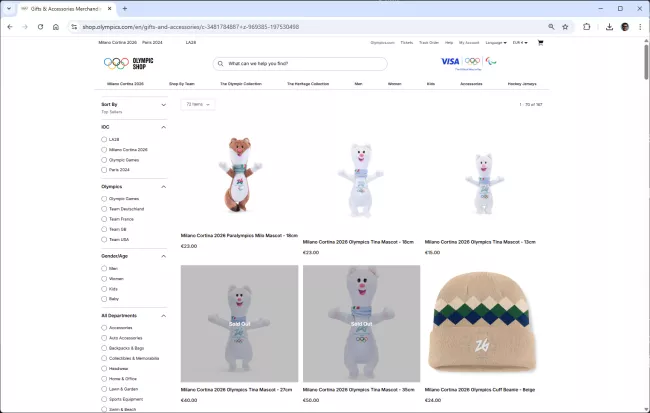Select the LA28 filter option

coord(104,139)
